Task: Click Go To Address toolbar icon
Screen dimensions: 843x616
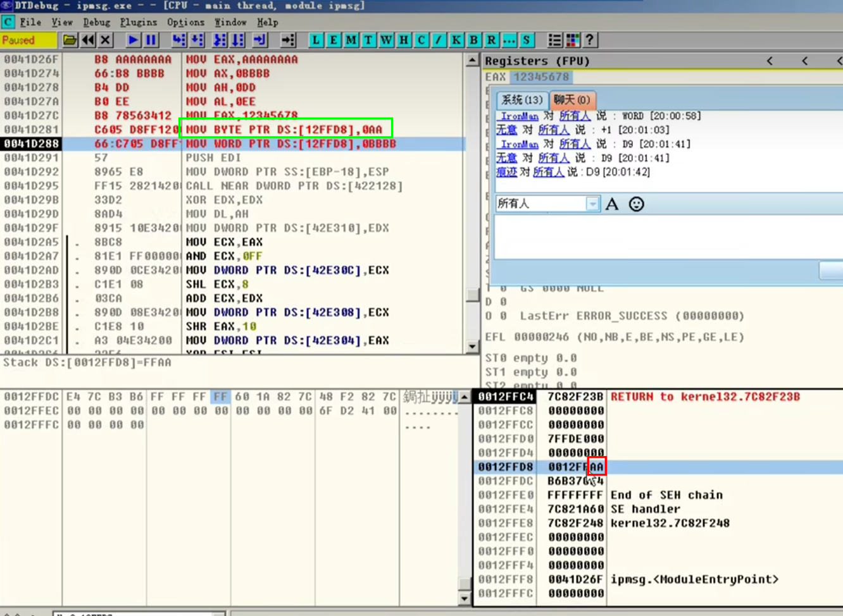Action: (x=288, y=40)
